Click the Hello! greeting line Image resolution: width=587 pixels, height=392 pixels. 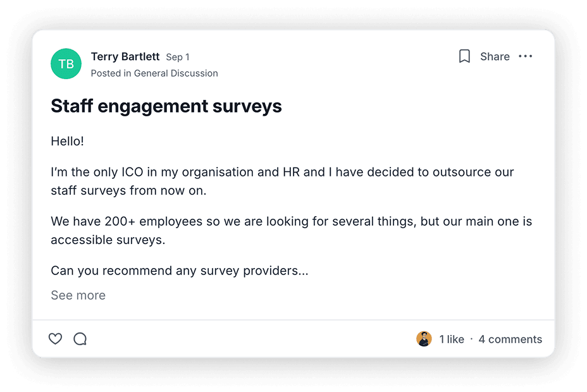coord(68,142)
